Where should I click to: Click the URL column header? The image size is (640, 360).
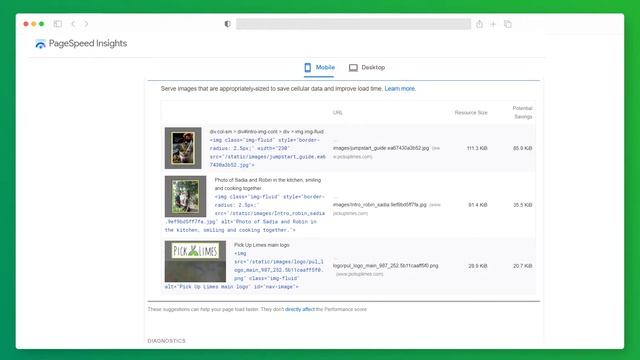pos(338,113)
